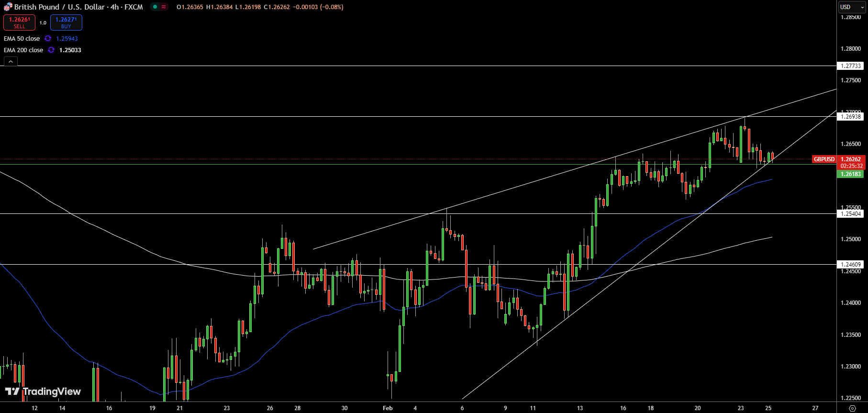Click the EMA 200 loading indicator icon
868x413 pixels.
[51, 50]
